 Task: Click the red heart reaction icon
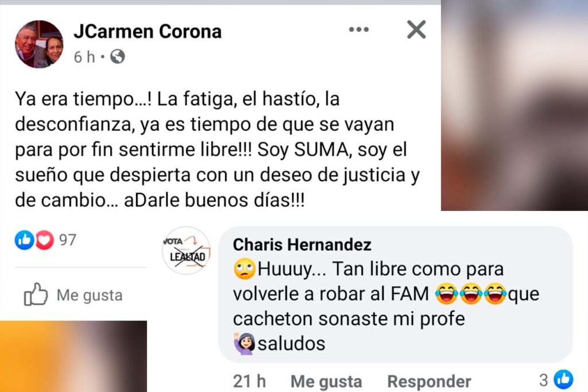pos(44,240)
